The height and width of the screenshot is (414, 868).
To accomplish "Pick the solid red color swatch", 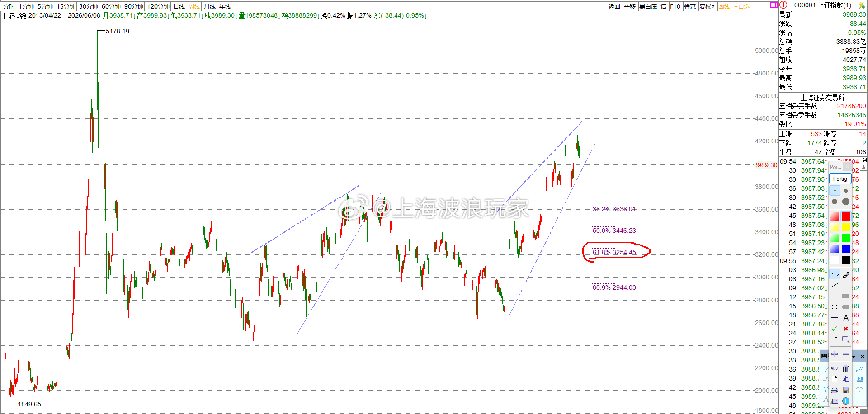I will point(846,216).
